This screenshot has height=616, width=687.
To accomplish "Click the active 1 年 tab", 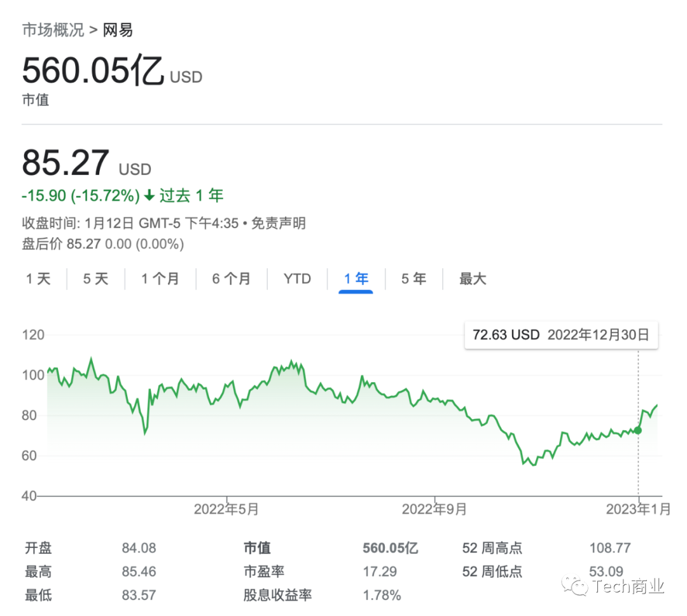I will 356,279.
